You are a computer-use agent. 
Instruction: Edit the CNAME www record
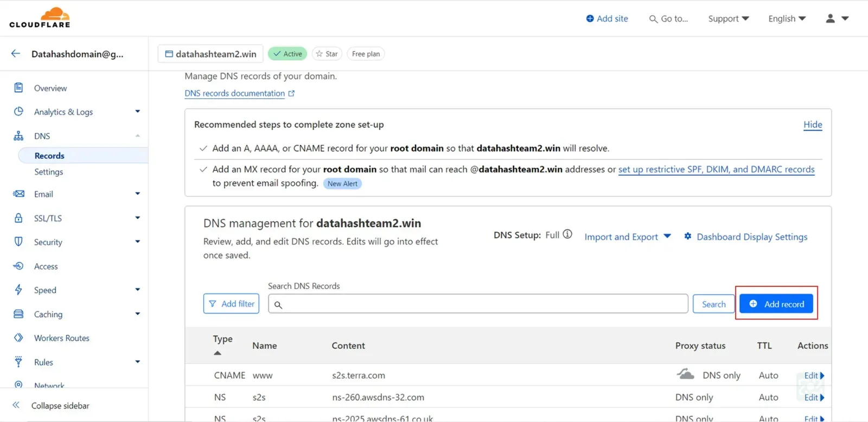tap(814, 375)
